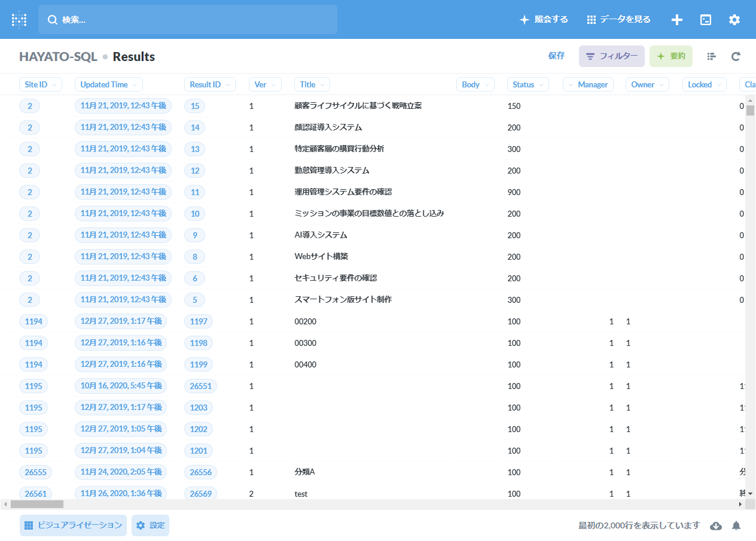Open Metabase home via the logo
The width and height of the screenshot is (756, 541).
click(19, 19)
